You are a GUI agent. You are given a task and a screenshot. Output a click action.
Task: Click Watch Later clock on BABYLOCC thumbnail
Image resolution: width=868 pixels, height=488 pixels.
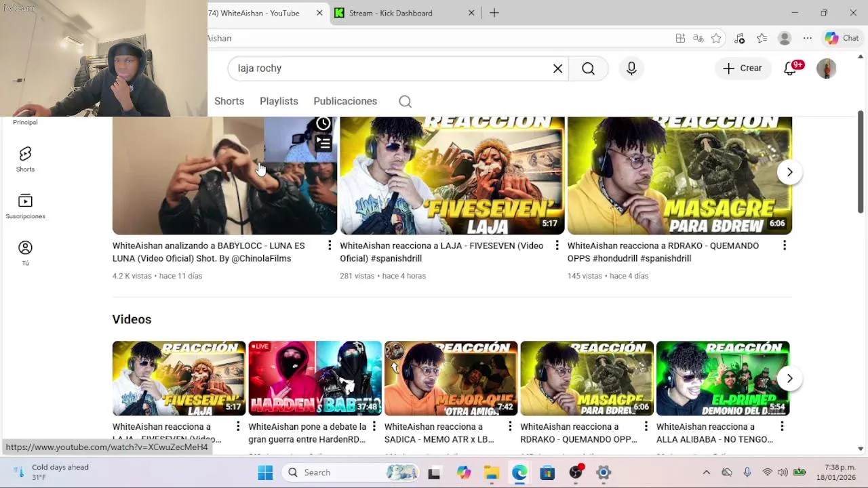(323, 123)
